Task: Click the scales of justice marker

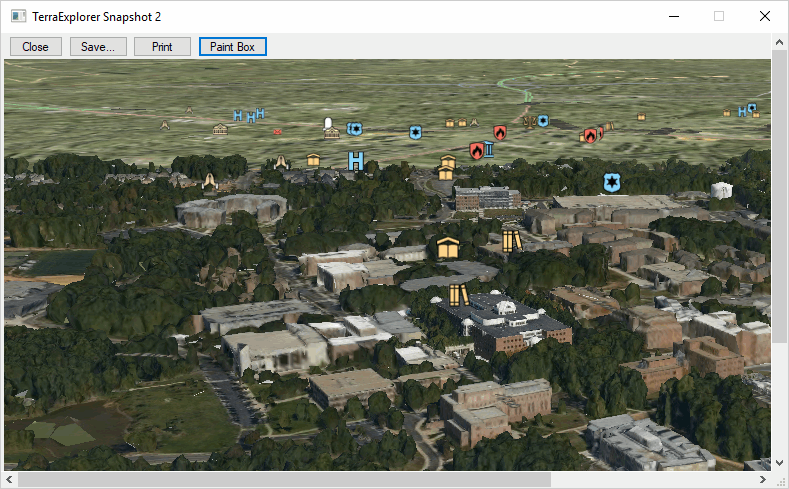Action: [529, 121]
